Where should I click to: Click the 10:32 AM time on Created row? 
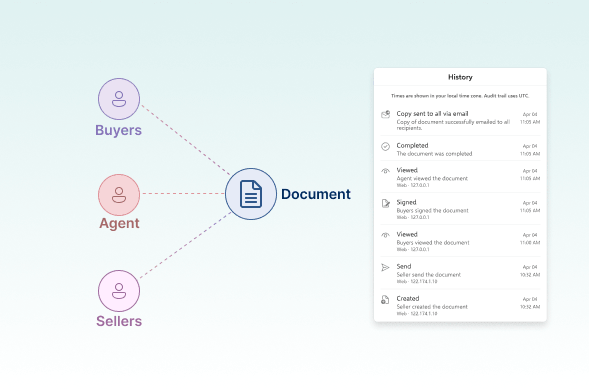(530, 307)
